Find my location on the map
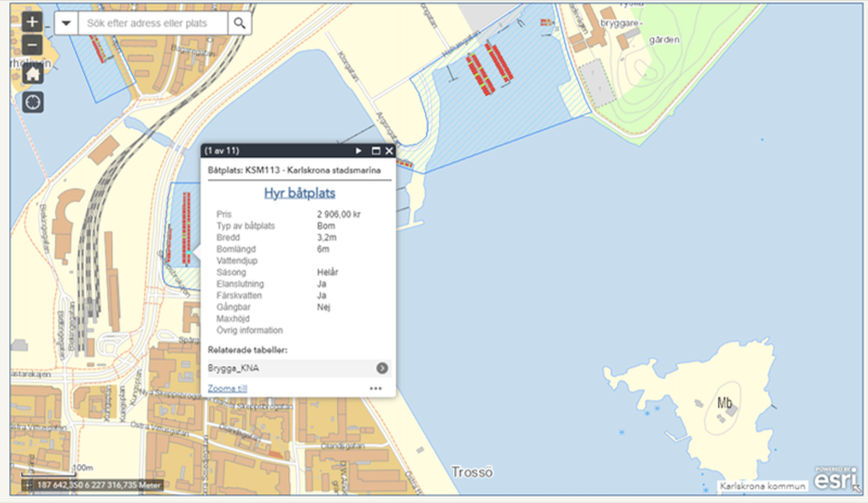Viewport: 868px width, 503px height. click(x=33, y=102)
